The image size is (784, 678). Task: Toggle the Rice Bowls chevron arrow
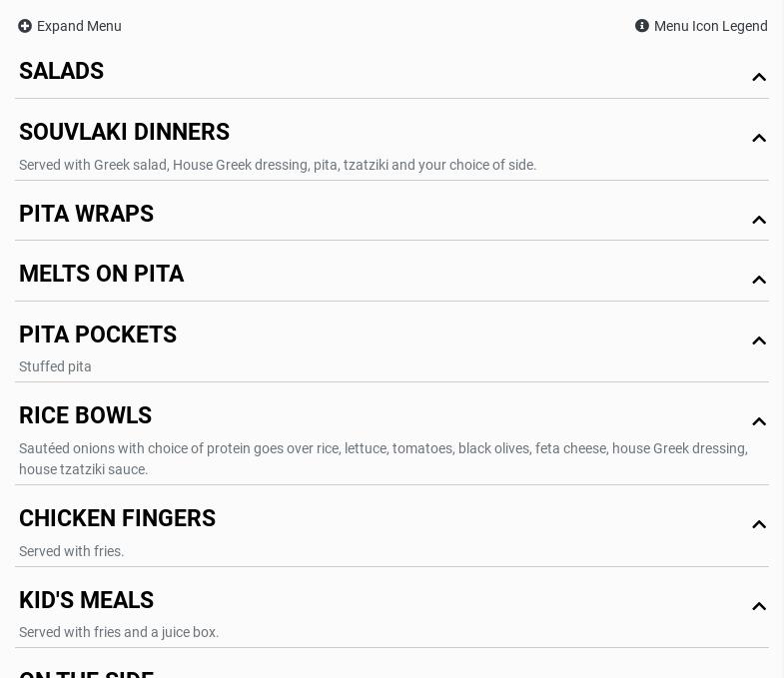[x=759, y=421]
